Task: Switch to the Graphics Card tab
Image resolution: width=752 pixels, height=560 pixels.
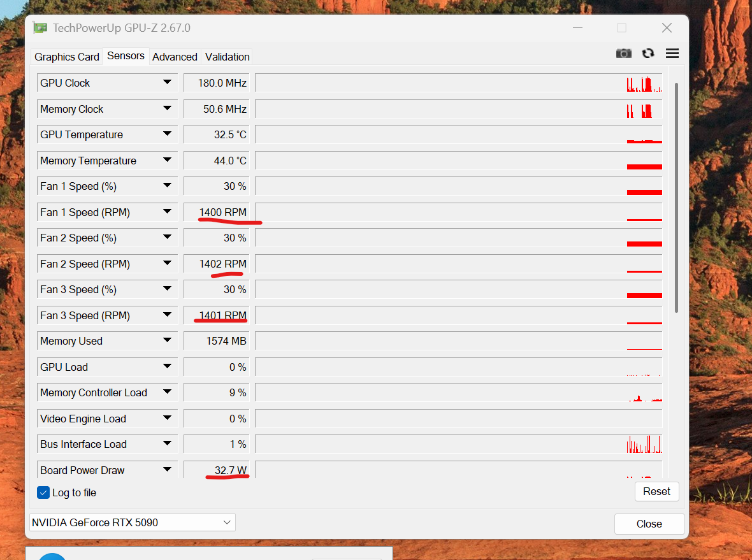Action: [x=67, y=57]
